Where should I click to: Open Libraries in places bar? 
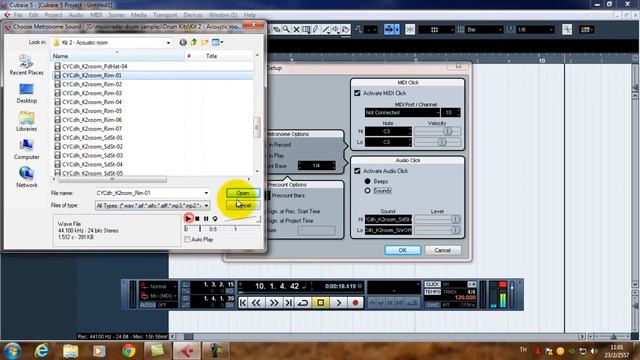(x=27, y=122)
